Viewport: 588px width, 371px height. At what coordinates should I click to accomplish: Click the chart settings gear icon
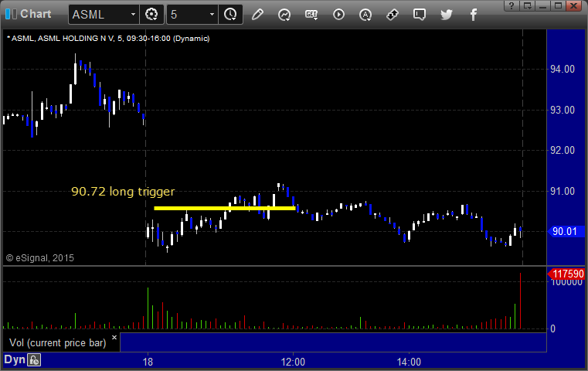(151, 15)
